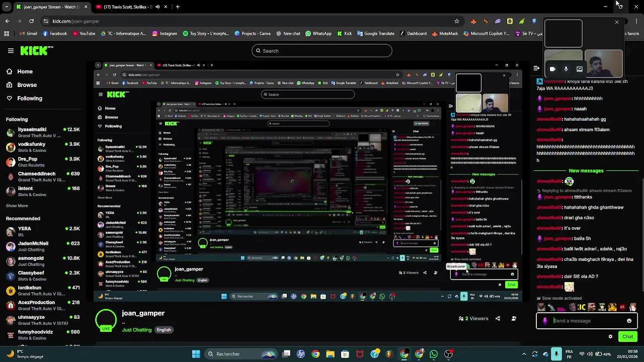Open asmongold recommended channel
Viewport: 644px width, 362px height.
[43, 261]
